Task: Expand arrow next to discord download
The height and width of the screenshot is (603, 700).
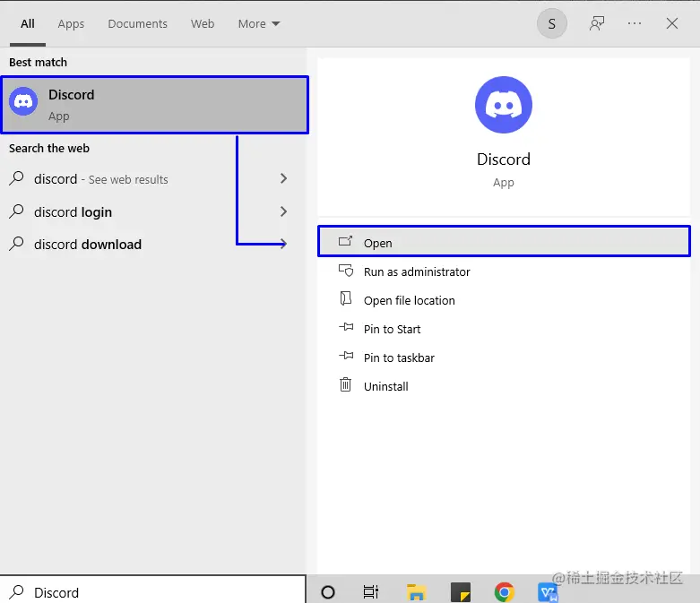Action: click(x=283, y=244)
